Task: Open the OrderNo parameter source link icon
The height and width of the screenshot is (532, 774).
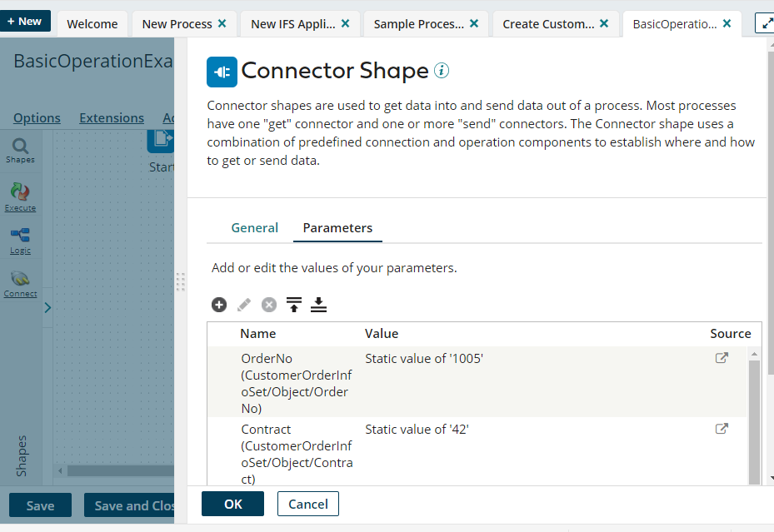Action: (722, 357)
